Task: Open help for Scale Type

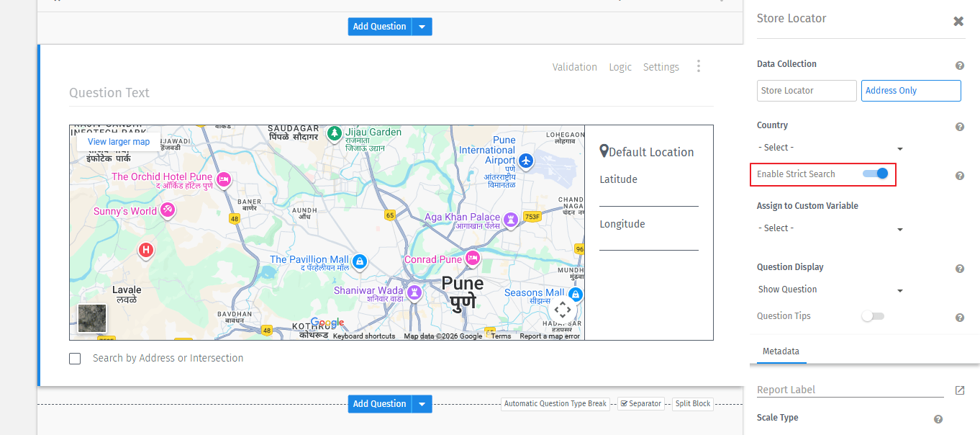Action: coord(938,419)
